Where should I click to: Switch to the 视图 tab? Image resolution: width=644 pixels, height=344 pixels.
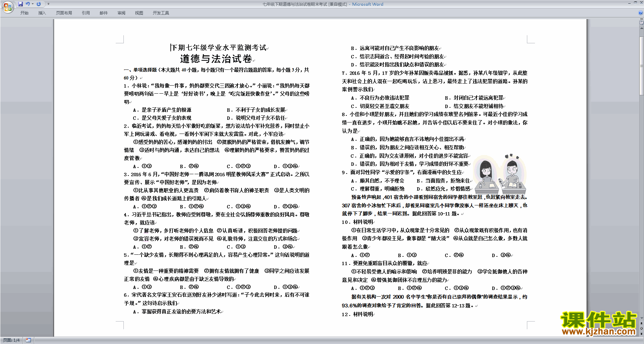[x=139, y=13]
